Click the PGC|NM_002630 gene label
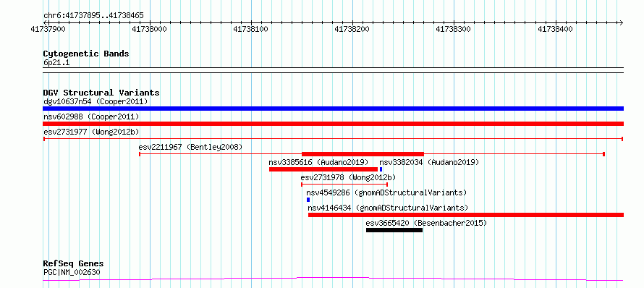Viewport: 644px width, 288px height. click(72, 272)
